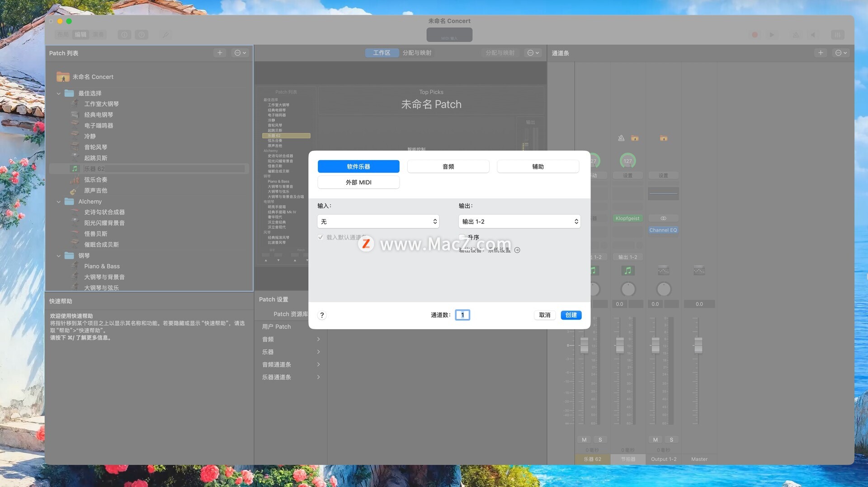The width and height of the screenshot is (868, 487).
Task: Click the Master channel volume fader
Action: click(x=698, y=345)
